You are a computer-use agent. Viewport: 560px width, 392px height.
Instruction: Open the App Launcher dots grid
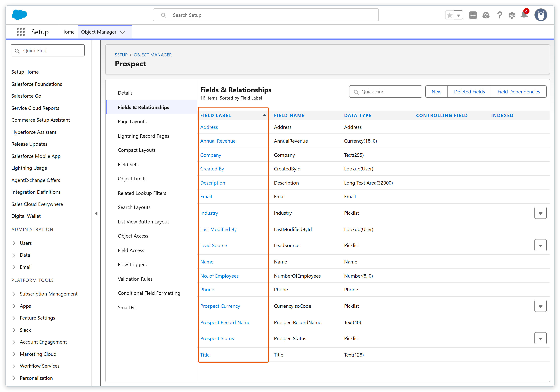pos(21,32)
